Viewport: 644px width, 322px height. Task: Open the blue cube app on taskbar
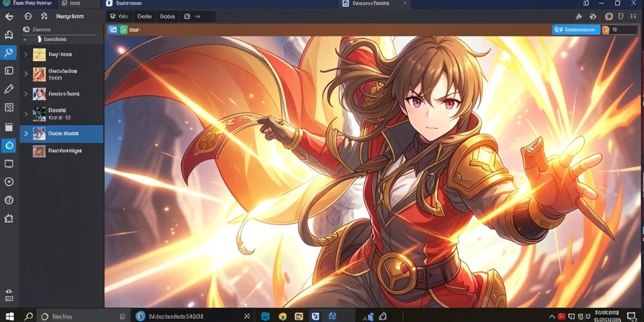tap(266, 316)
